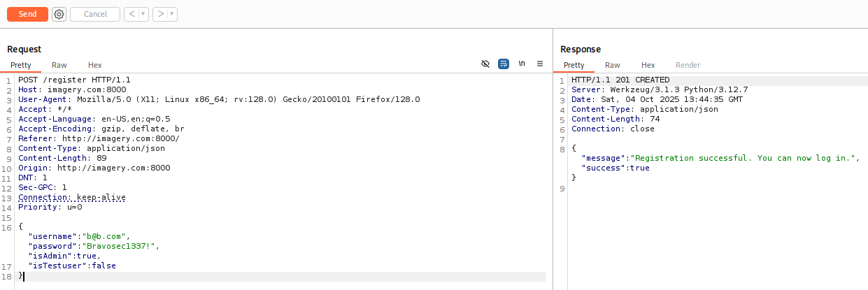Viewport: 868px width, 290px height.
Task: Switch the Request view to Hex tab
Action: [94, 65]
